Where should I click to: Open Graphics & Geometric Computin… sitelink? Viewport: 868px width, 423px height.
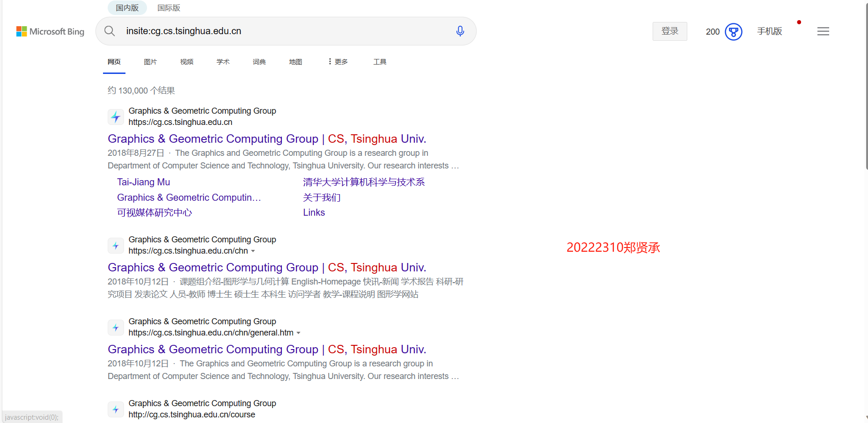point(189,197)
